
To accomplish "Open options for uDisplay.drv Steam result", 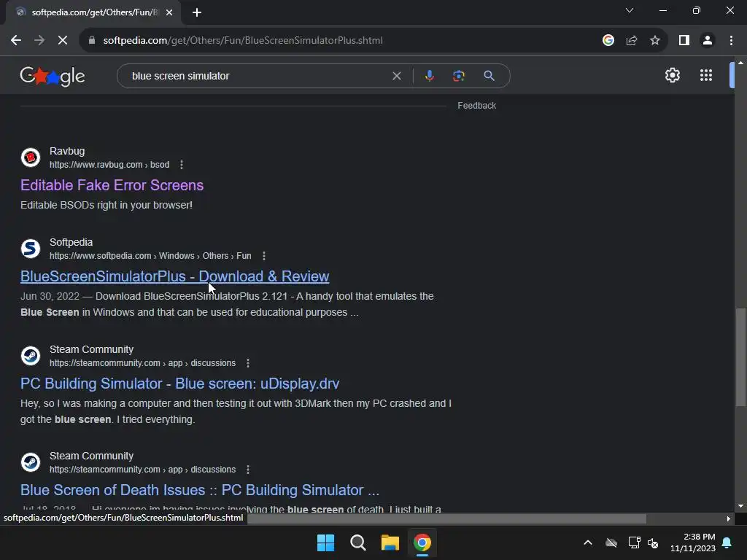I will pos(248,363).
